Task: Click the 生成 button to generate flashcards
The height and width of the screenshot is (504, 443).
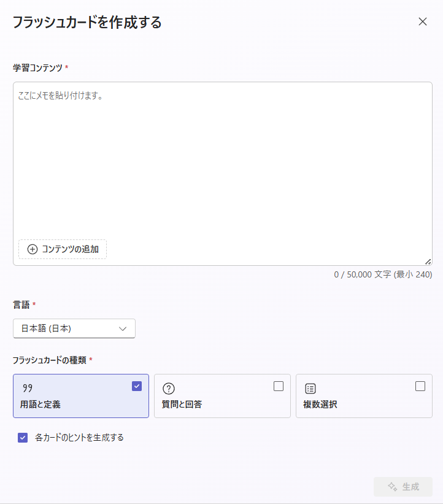Action: tap(403, 487)
